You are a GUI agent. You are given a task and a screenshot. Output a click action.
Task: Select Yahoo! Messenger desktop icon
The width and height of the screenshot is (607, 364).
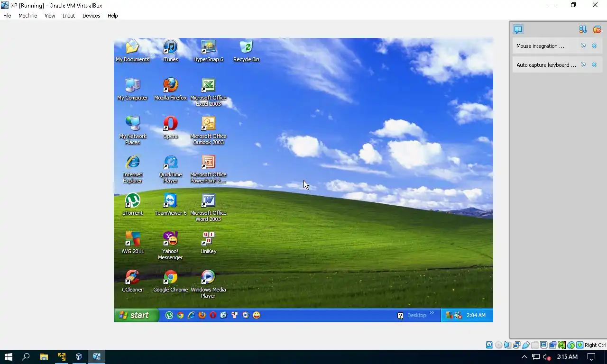coord(170,246)
